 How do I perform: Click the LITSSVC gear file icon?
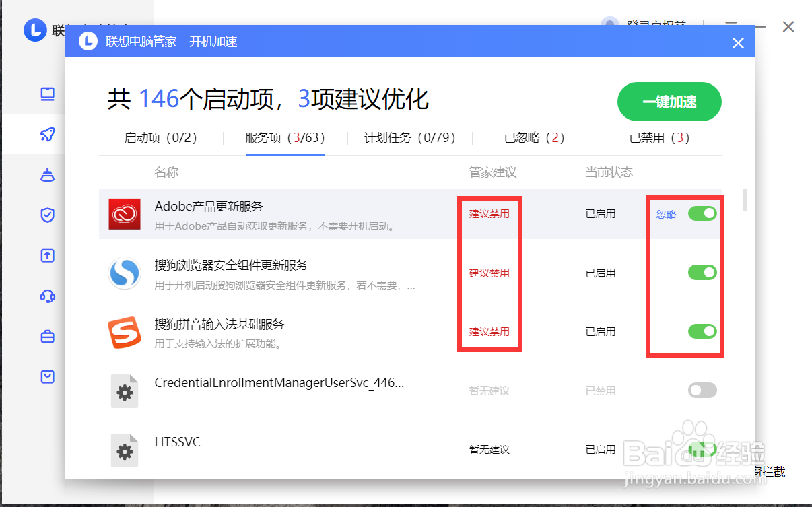pyautogui.click(x=125, y=450)
